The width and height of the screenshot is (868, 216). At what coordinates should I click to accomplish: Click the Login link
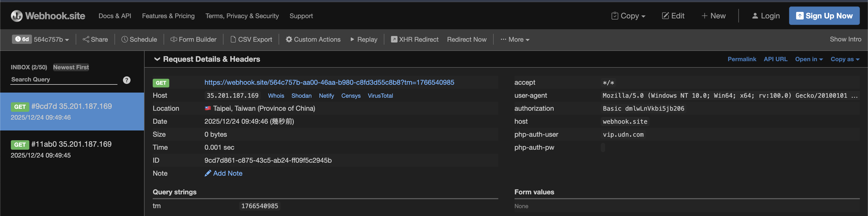pos(765,16)
